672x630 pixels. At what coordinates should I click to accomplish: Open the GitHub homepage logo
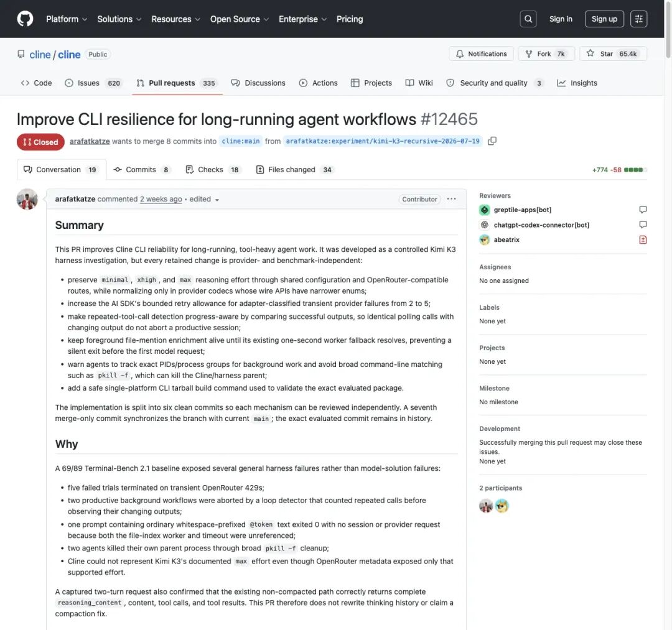[26, 19]
